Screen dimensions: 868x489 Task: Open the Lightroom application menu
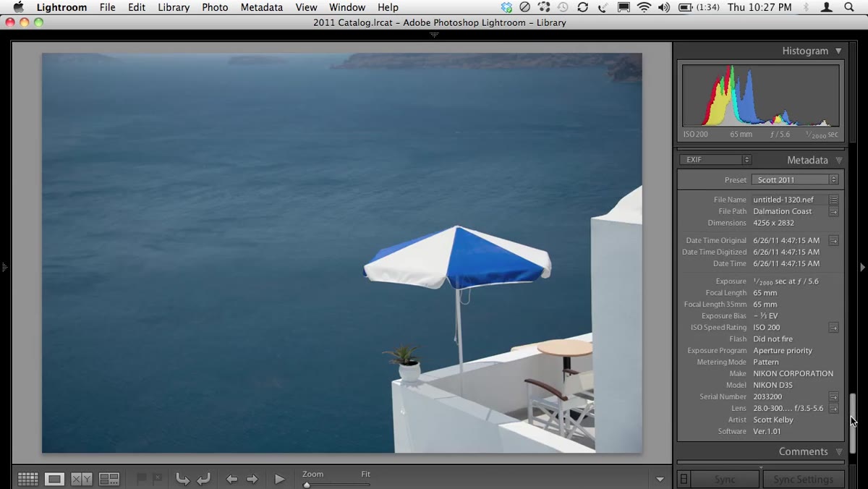(x=61, y=7)
